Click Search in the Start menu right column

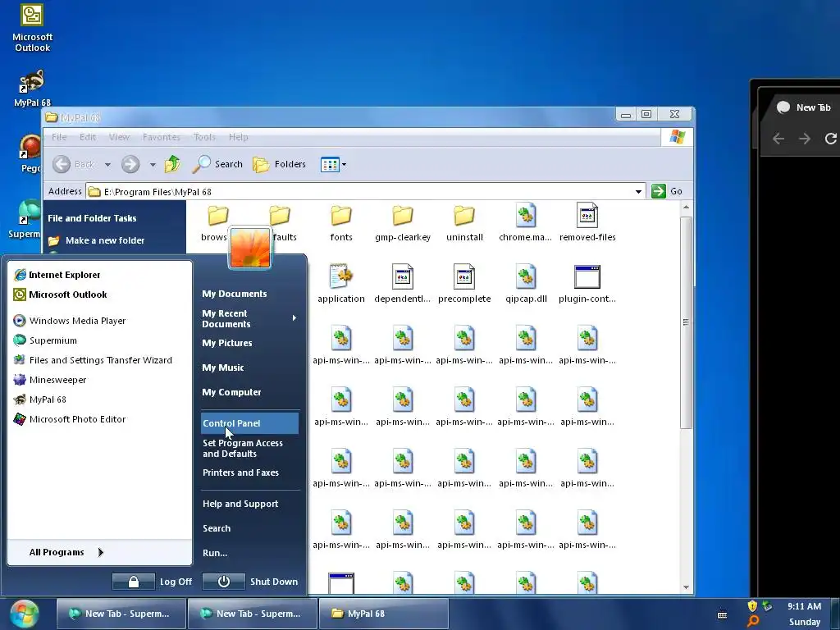click(217, 528)
